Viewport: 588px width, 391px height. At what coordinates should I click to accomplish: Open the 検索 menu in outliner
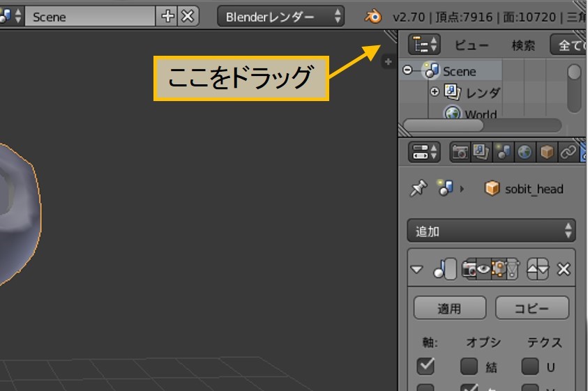523,45
